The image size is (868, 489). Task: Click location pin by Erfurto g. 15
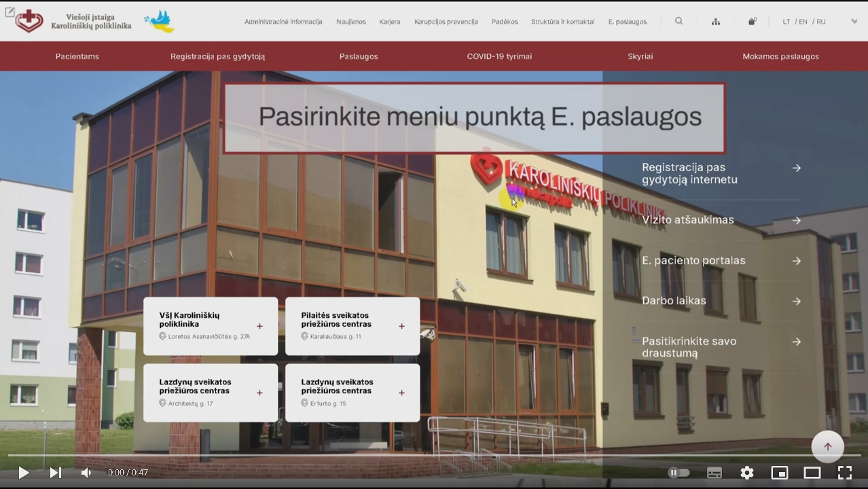(x=304, y=403)
